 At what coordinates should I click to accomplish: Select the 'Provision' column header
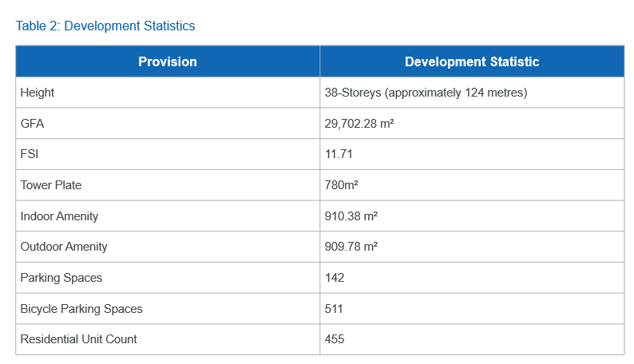coord(168,61)
